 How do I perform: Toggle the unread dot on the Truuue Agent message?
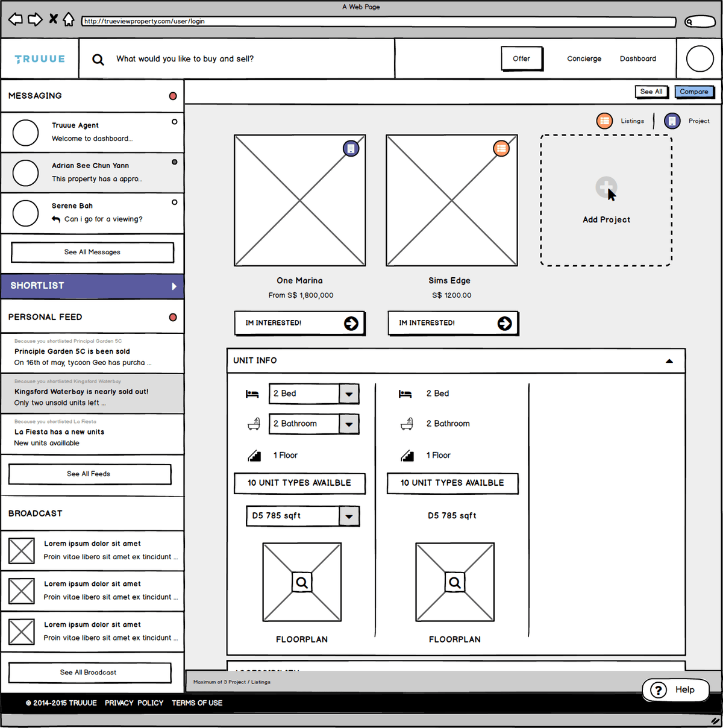click(175, 122)
